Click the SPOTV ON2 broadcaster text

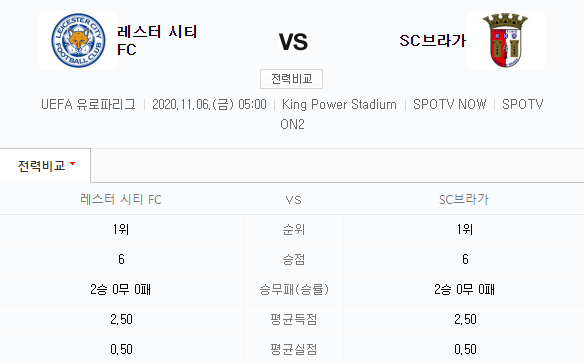click(412, 114)
